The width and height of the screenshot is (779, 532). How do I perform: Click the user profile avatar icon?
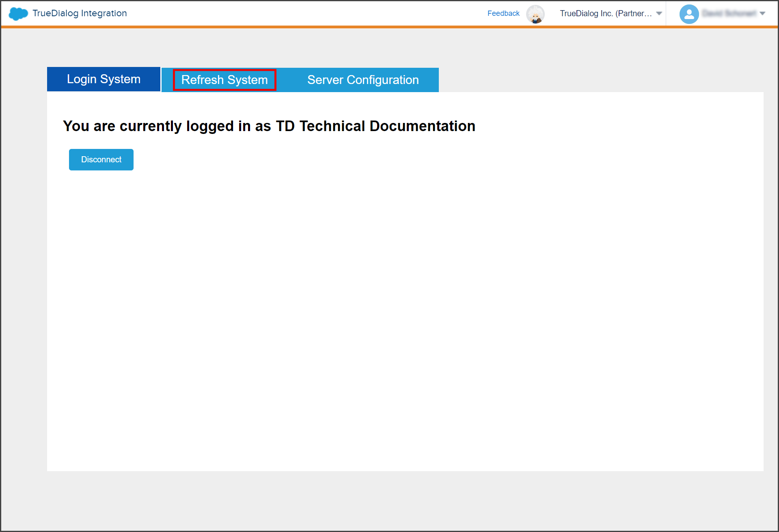[x=689, y=14]
